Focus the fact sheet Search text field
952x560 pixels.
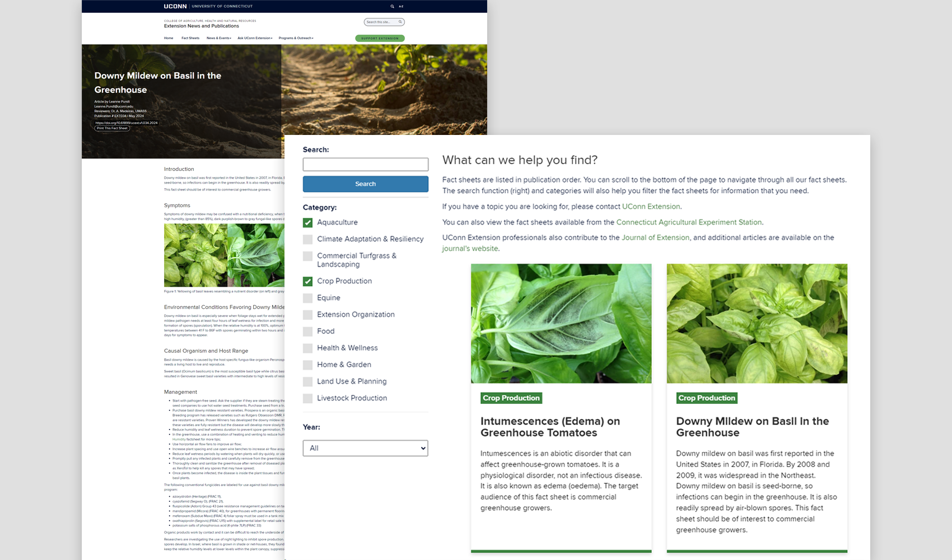pyautogui.click(x=366, y=164)
